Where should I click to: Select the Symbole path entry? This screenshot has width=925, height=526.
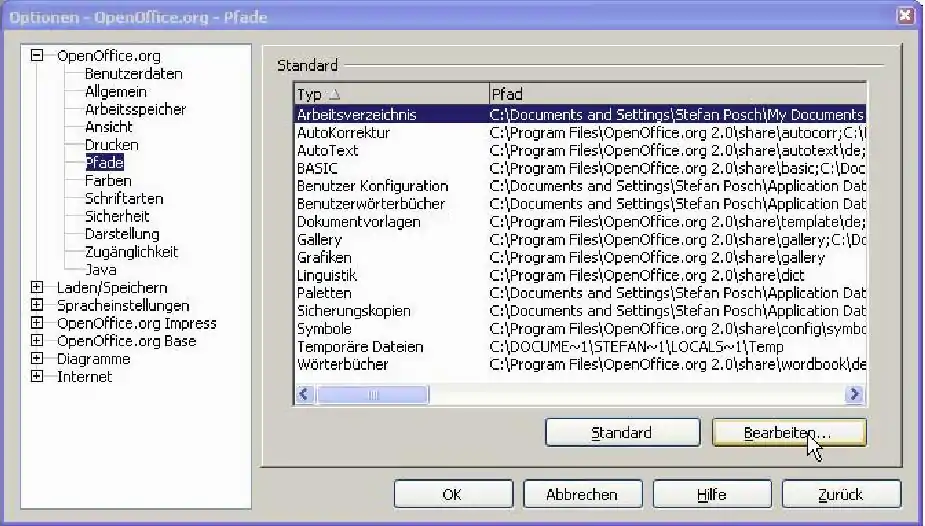pyautogui.click(x=580, y=328)
